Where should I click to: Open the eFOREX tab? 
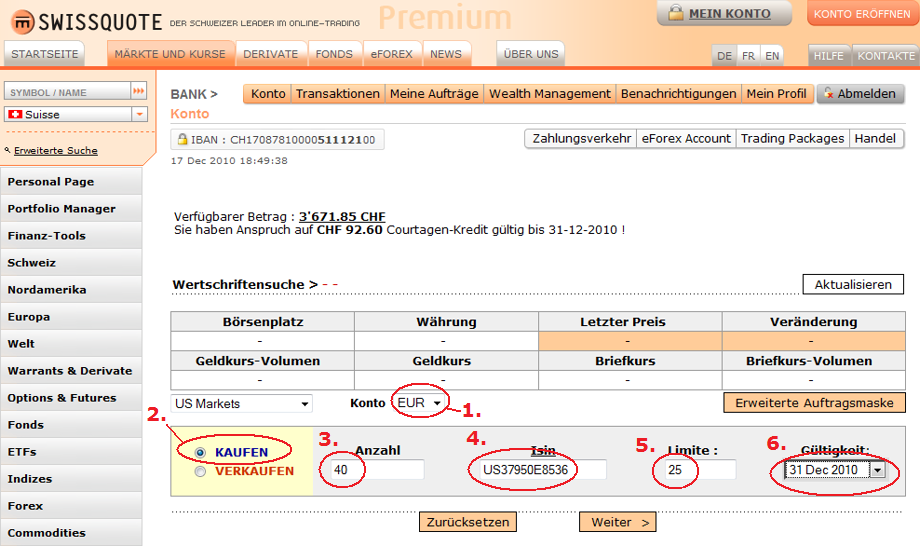[x=392, y=54]
